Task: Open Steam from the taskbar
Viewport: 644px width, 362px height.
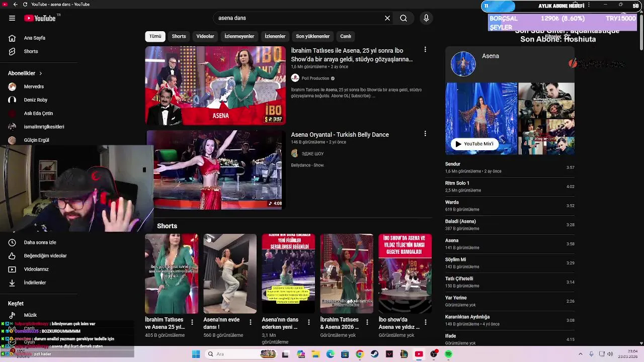Action: click(x=374, y=354)
